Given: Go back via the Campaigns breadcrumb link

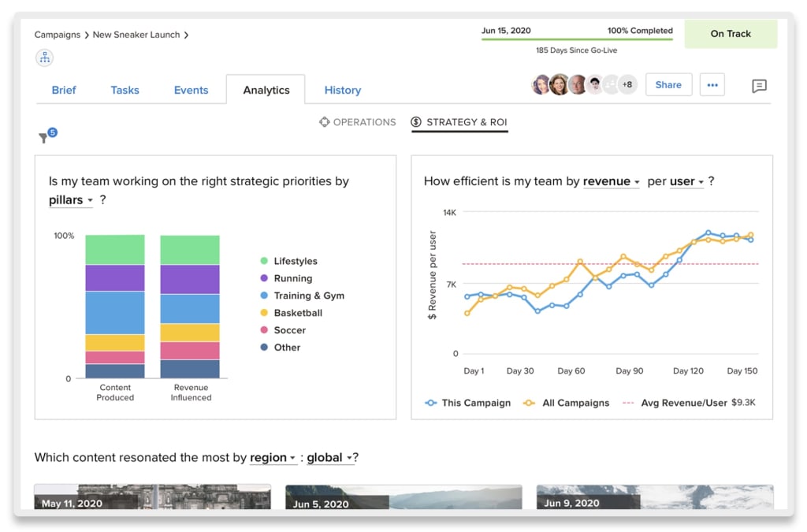Looking at the screenshot, I should (57, 35).
